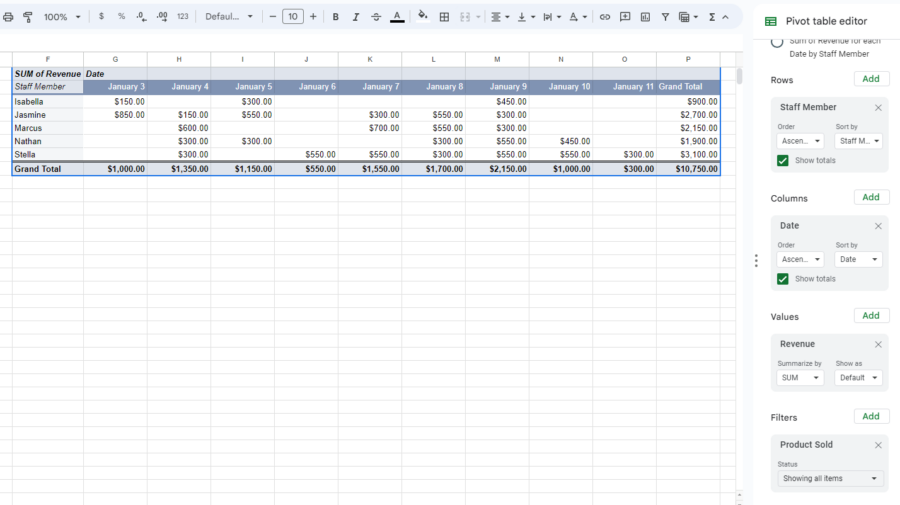Open the Summarize by SUM dropdown

(x=800, y=378)
